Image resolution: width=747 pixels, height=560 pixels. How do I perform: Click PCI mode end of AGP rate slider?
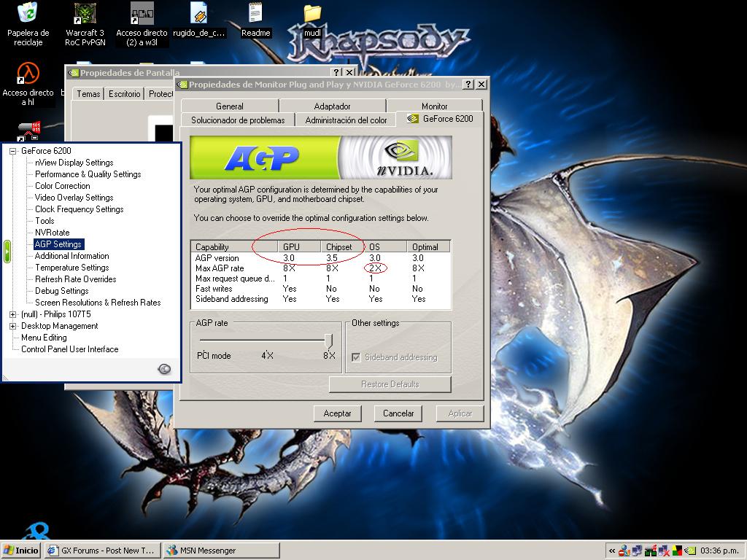tap(214, 355)
